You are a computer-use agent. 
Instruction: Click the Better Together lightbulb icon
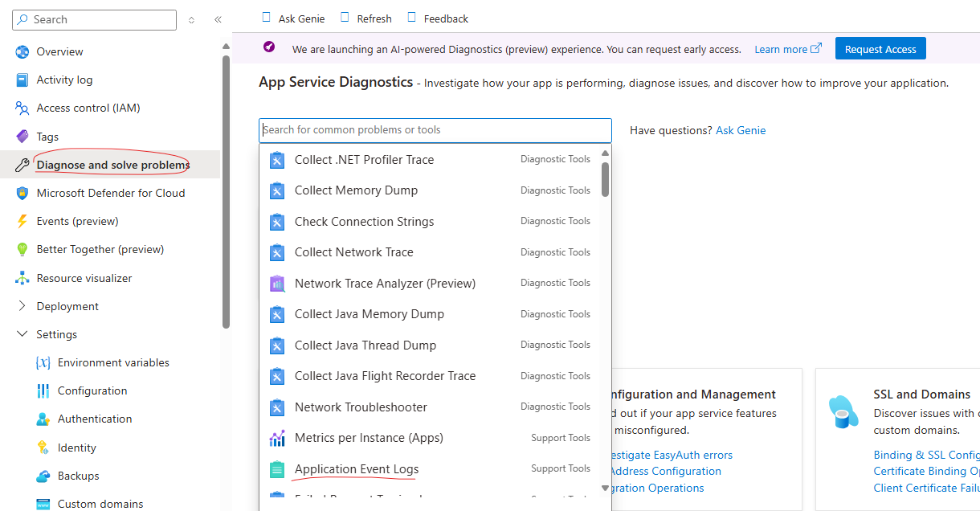tap(22, 250)
